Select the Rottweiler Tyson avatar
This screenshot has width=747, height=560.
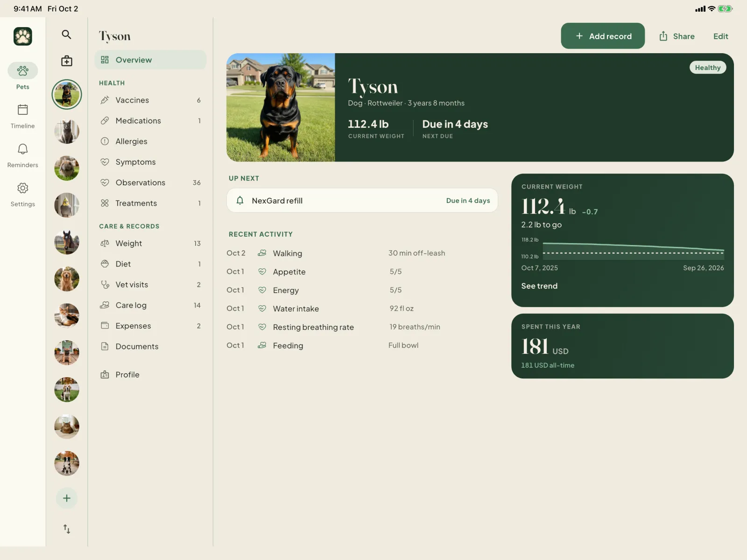coord(67,94)
